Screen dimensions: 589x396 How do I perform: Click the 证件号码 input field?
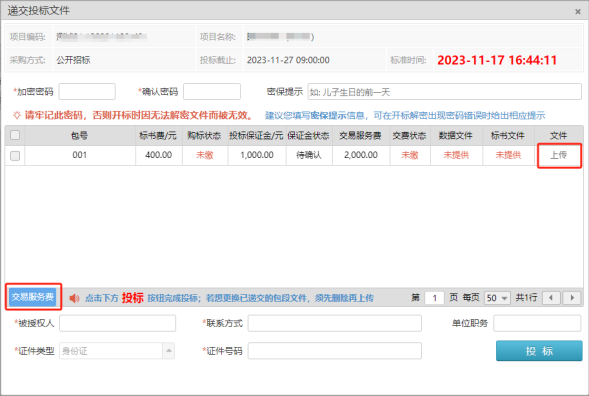(x=335, y=351)
